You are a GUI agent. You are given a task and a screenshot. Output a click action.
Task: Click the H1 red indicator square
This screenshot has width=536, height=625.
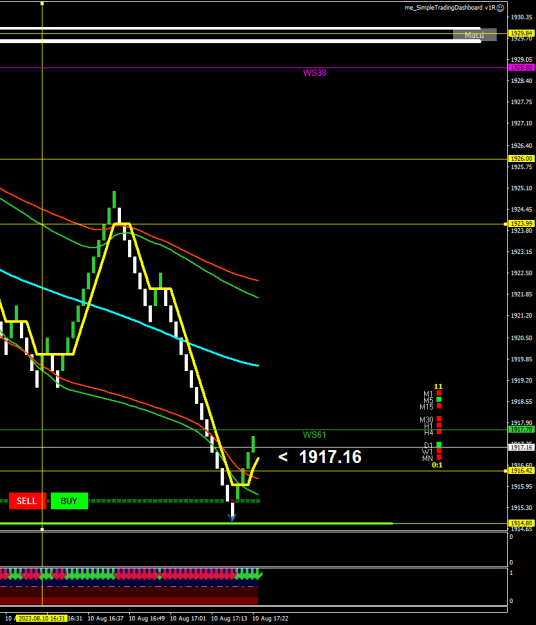point(439,425)
